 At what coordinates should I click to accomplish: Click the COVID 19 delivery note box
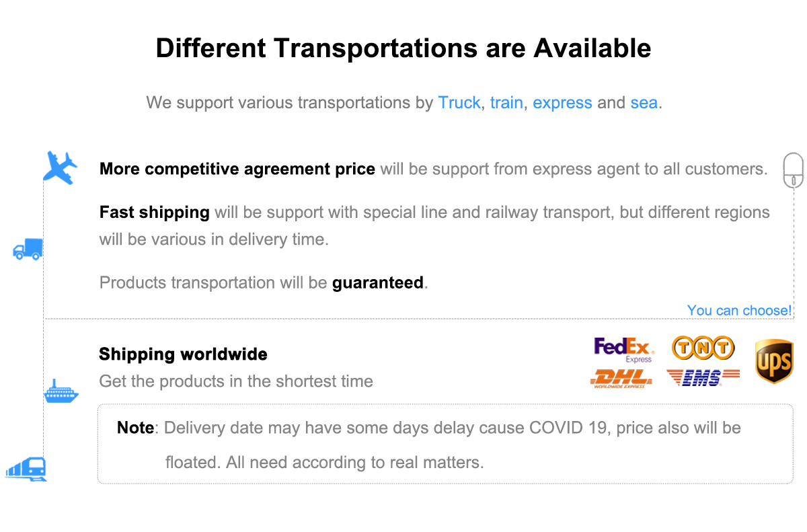point(445,444)
